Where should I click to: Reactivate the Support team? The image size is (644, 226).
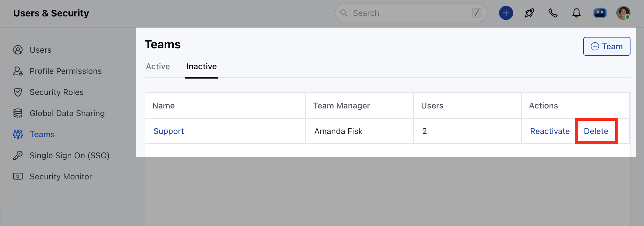pyautogui.click(x=550, y=131)
